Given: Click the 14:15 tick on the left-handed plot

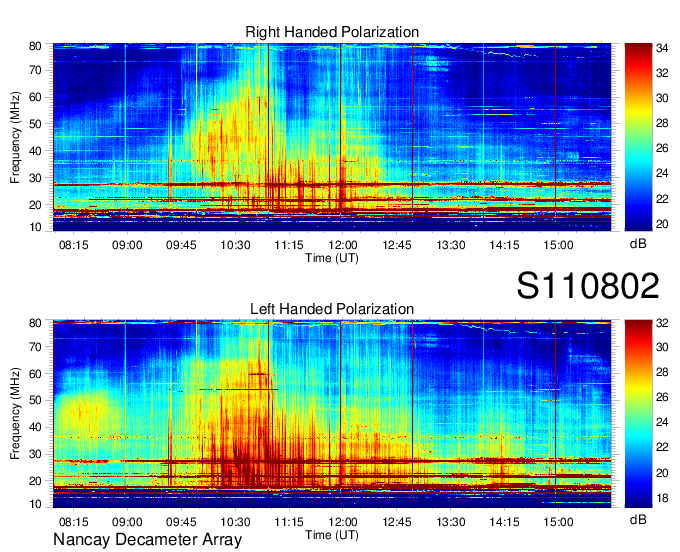Looking at the screenshot, I should click(x=504, y=522).
